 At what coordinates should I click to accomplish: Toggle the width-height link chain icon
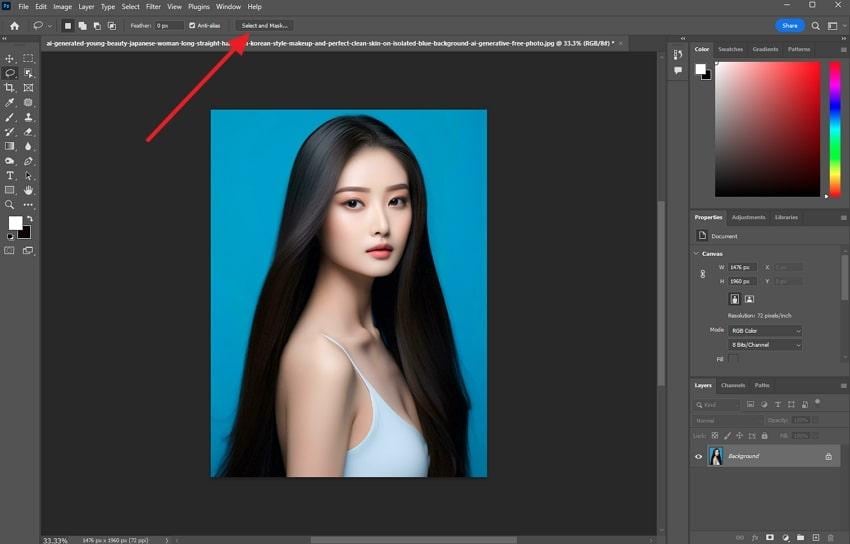(703, 274)
